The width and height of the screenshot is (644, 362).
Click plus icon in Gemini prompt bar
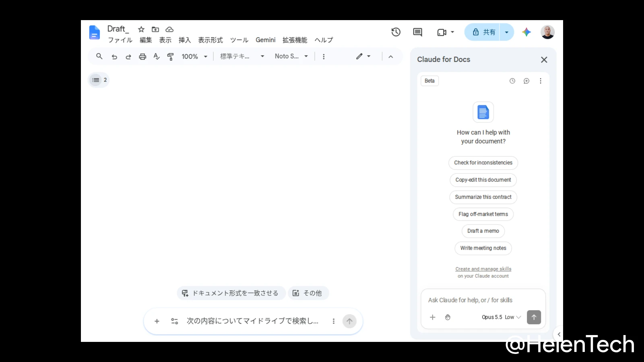tap(157, 321)
